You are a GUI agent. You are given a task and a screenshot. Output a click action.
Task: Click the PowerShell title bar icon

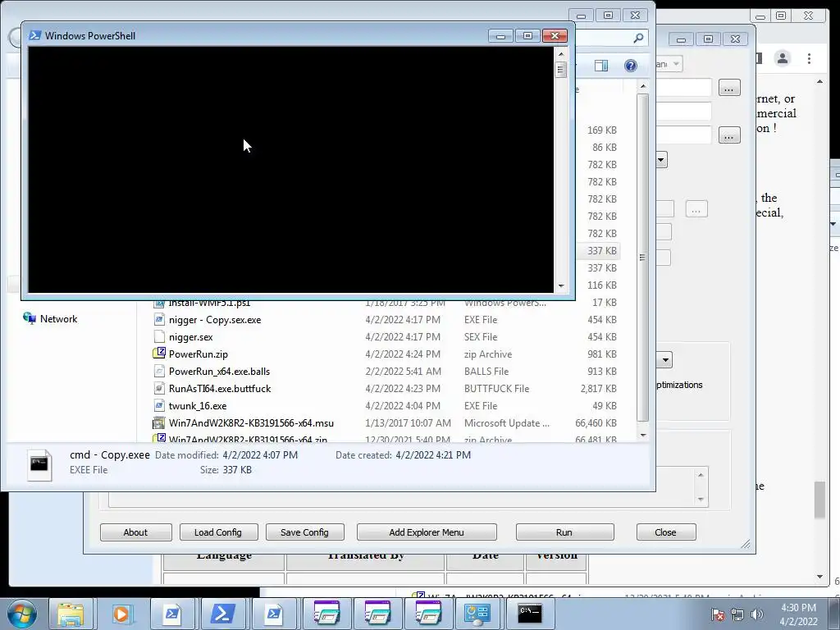[x=34, y=35]
